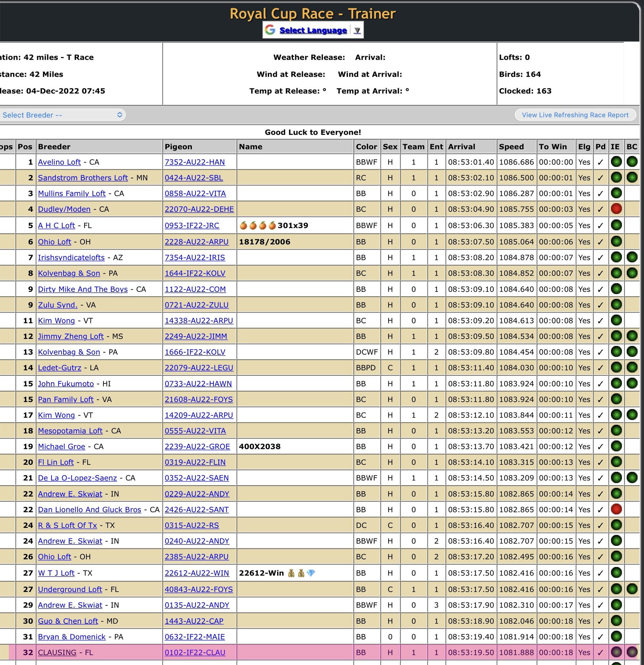Click the IE dot in Jimmy Zheng Loft row
The image size is (644, 665).
click(x=616, y=336)
